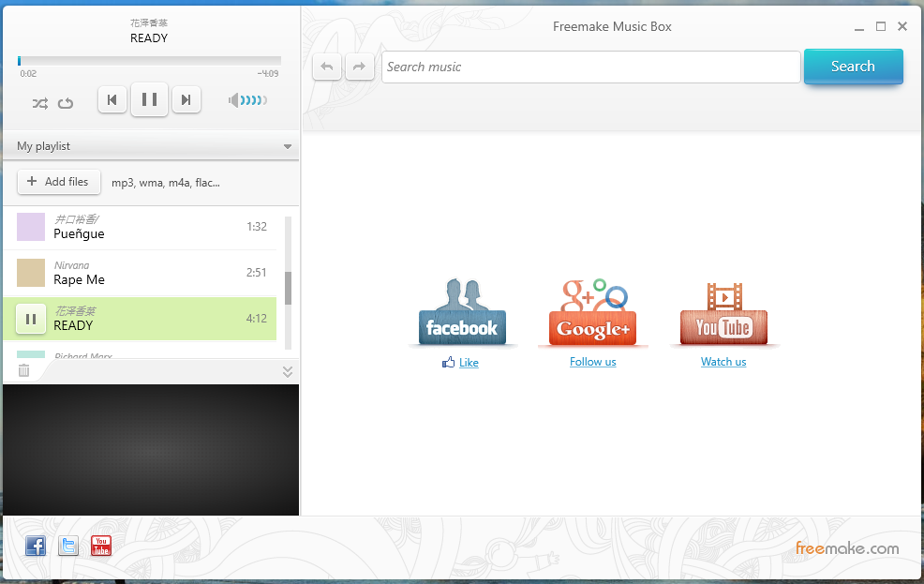Viewport: 924px width, 584px height.
Task: Visit the freemake.com link
Action: [x=847, y=548]
